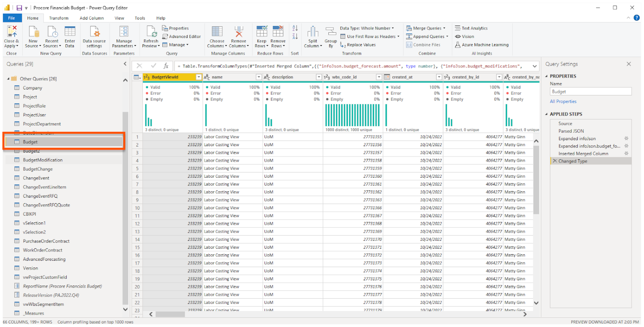
Task: Open the Help tab
Action: [161, 18]
